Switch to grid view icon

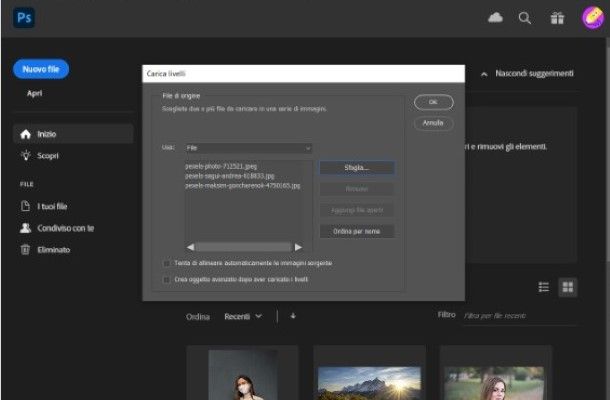(x=568, y=287)
